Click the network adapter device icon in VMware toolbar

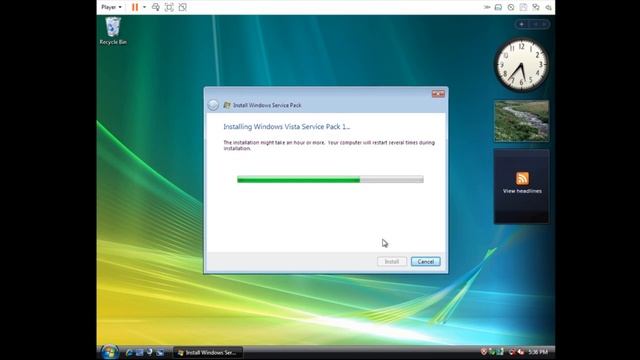[x=536, y=7]
